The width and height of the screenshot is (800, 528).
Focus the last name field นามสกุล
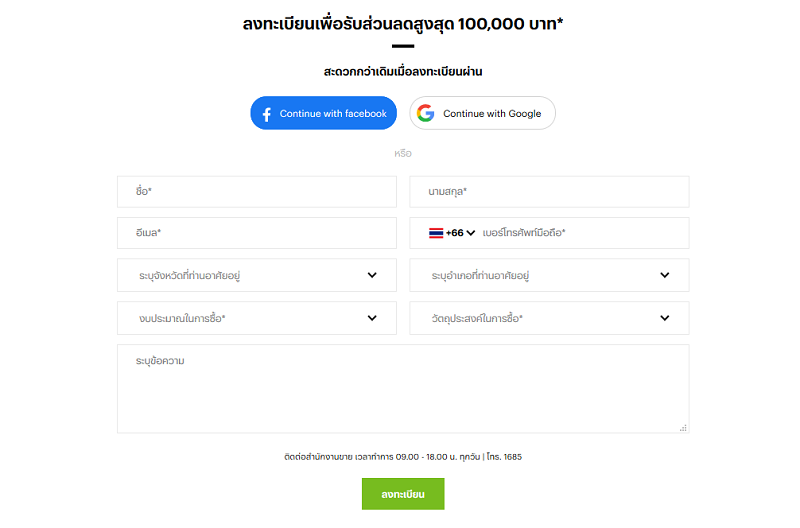point(549,192)
